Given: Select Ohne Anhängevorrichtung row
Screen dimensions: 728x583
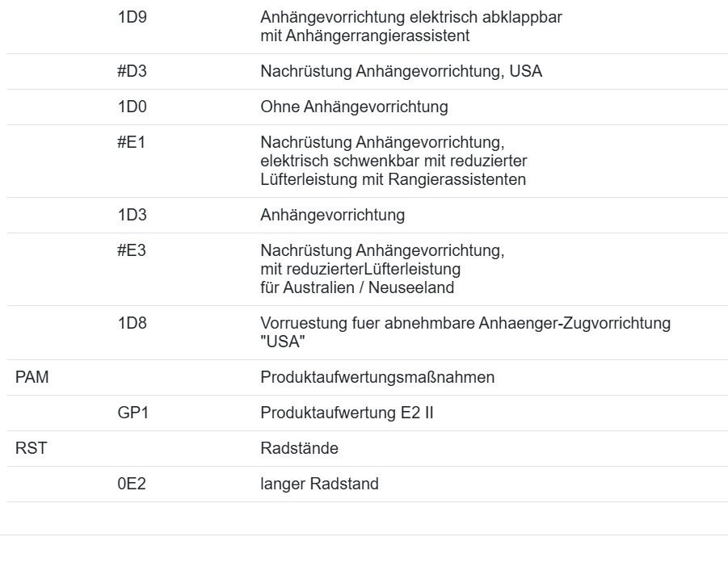Looking at the screenshot, I should point(354,107).
